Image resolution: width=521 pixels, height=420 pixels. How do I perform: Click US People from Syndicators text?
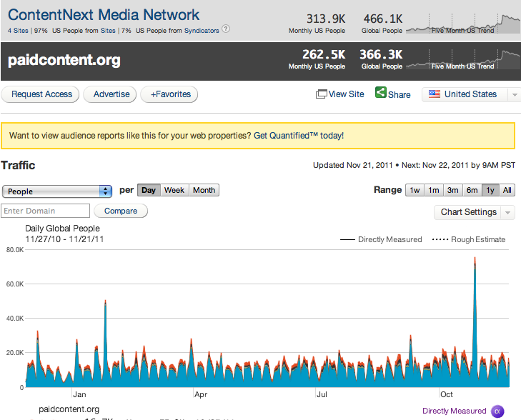pos(177,31)
